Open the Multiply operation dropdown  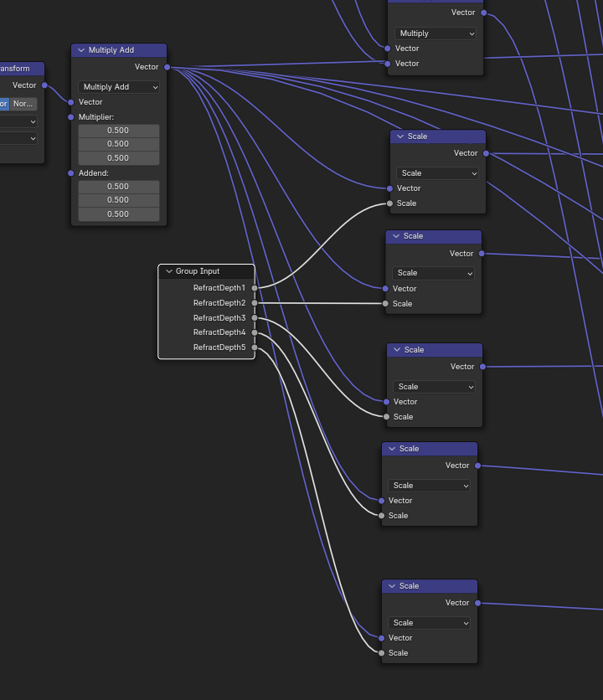[x=435, y=33]
